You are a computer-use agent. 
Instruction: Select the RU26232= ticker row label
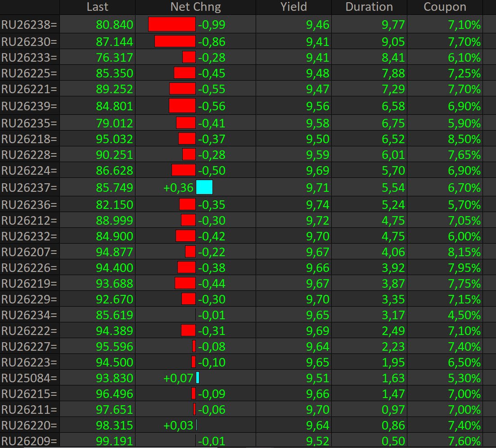(x=29, y=236)
